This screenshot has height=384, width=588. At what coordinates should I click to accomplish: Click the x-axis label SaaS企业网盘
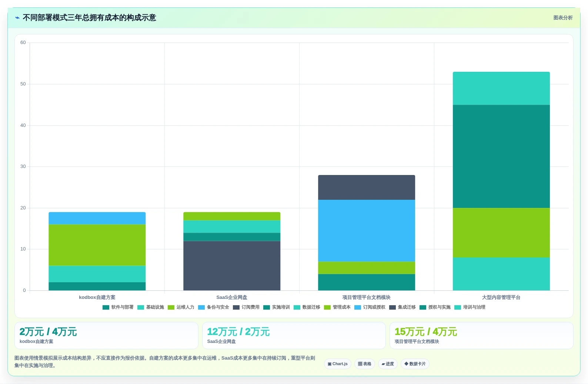232,297
